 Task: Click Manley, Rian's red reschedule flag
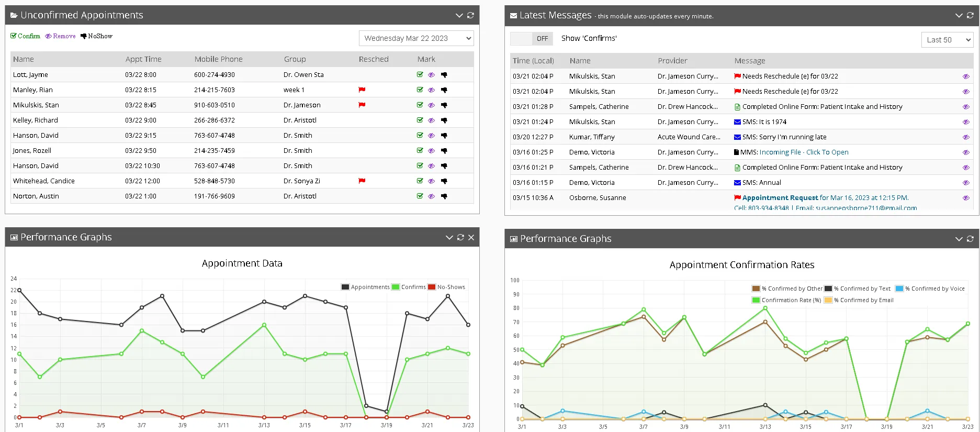click(362, 90)
